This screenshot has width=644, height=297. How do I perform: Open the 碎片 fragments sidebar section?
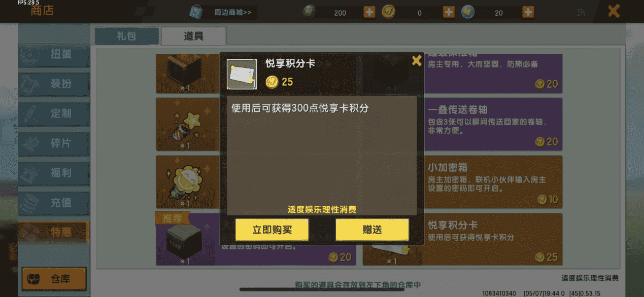(x=54, y=143)
